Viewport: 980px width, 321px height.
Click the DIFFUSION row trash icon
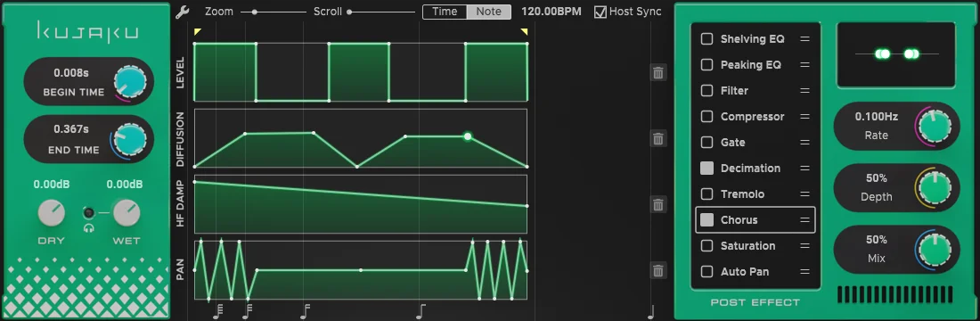pyautogui.click(x=658, y=139)
